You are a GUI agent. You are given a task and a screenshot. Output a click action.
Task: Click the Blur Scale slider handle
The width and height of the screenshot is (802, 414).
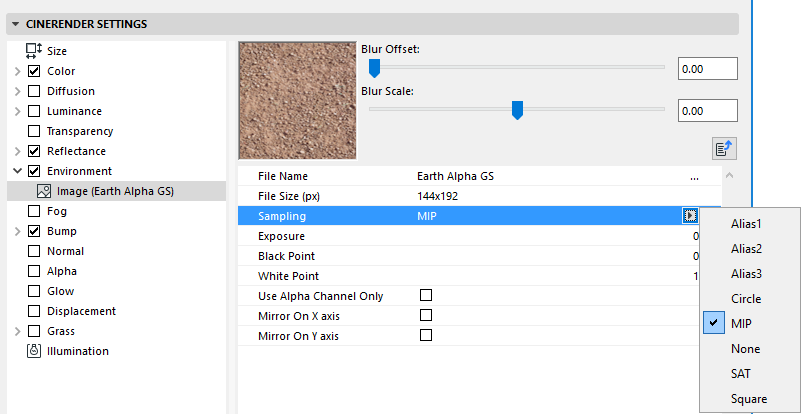pos(517,110)
